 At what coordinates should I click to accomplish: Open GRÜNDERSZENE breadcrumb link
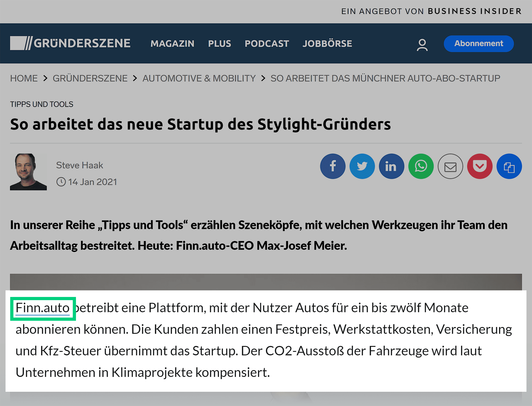pos(90,78)
